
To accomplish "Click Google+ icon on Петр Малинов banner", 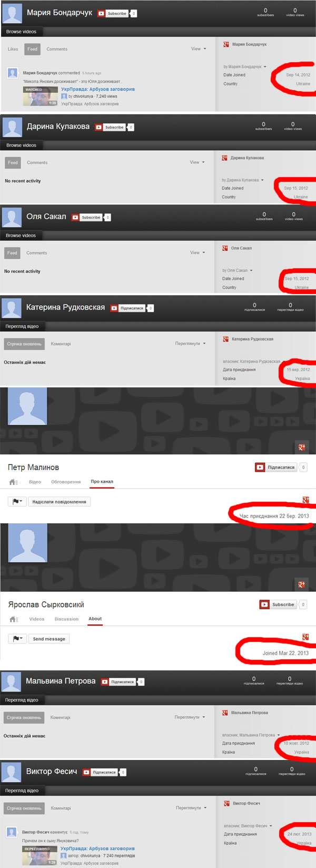I will coord(302,447).
